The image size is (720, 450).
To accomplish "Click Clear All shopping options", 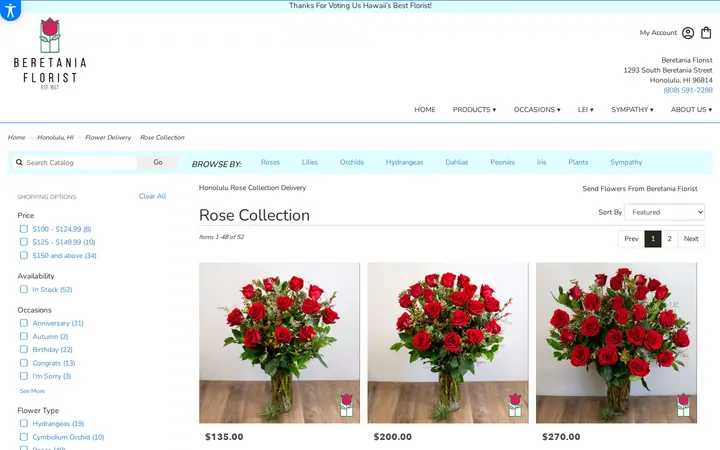I will (x=152, y=196).
